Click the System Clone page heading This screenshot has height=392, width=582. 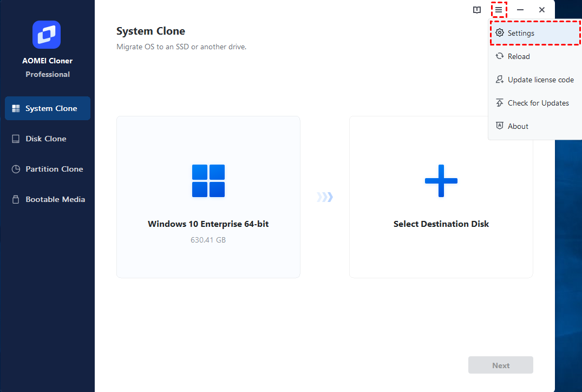coord(151,31)
